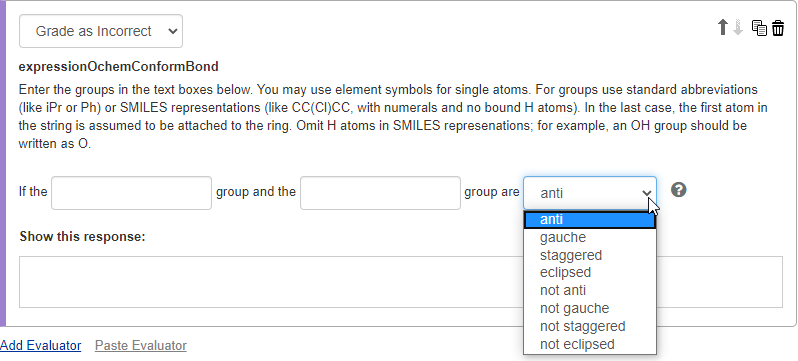Open the help question mark icon

pos(678,190)
